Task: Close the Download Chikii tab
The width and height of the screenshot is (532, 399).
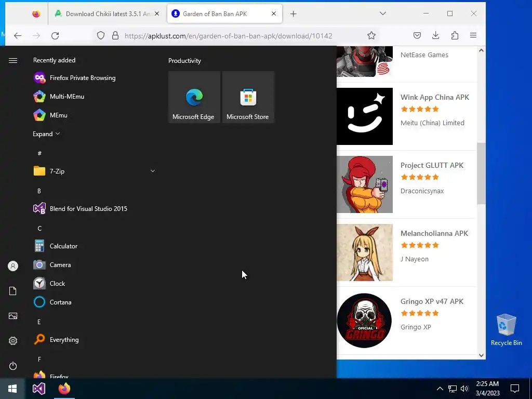Action: (157, 14)
